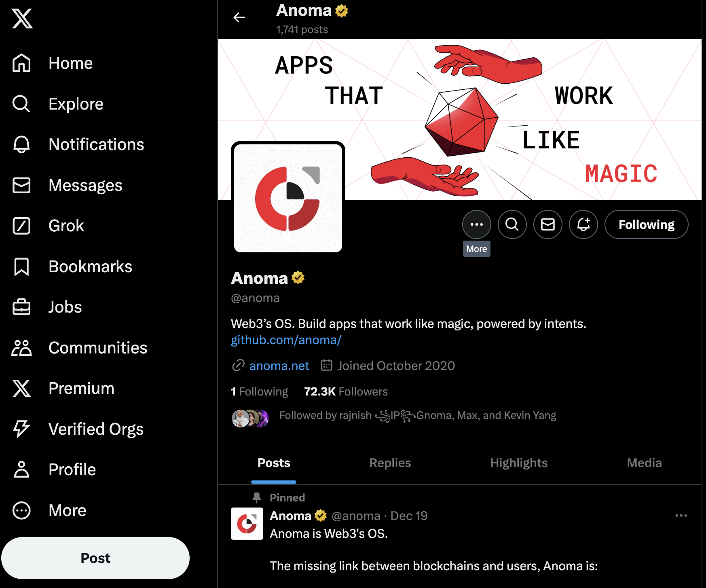
Task: View the 72.3K Followers list
Action: [346, 391]
